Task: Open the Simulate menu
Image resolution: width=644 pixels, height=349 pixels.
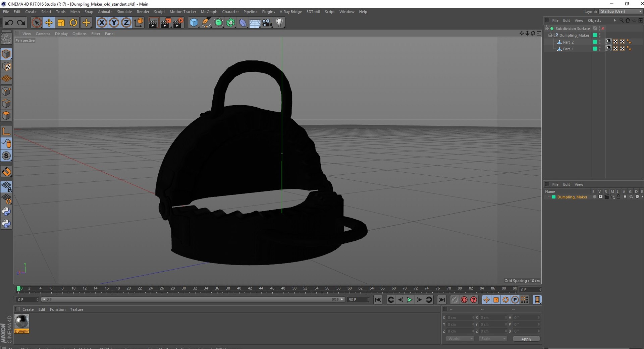Action: pyautogui.click(x=124, y=12)
